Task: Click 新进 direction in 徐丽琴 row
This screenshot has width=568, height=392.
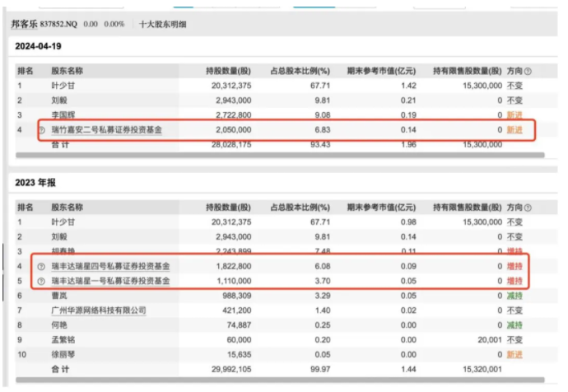Action: click(x=514, y=355)
